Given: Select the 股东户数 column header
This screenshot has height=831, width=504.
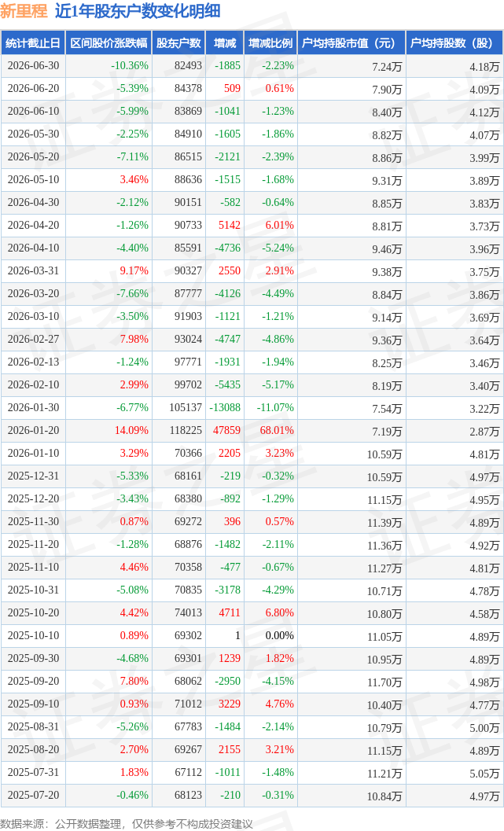Looking at the screenshot, I should point(178,43).
